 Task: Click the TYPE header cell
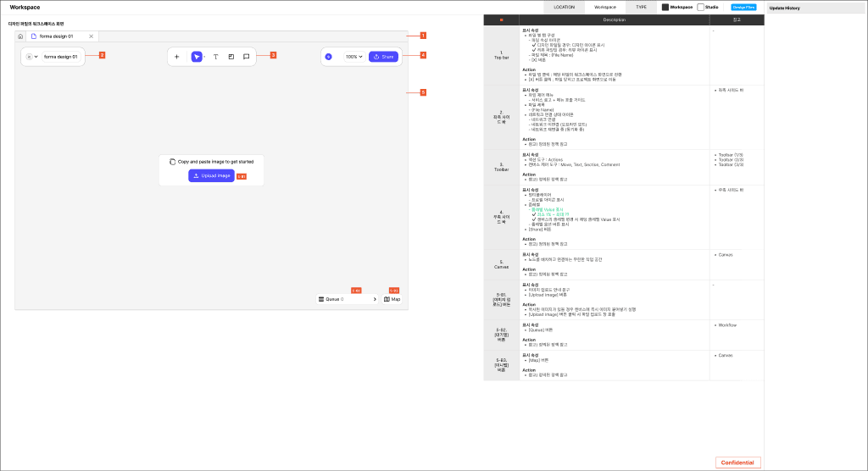click(641, 7)
